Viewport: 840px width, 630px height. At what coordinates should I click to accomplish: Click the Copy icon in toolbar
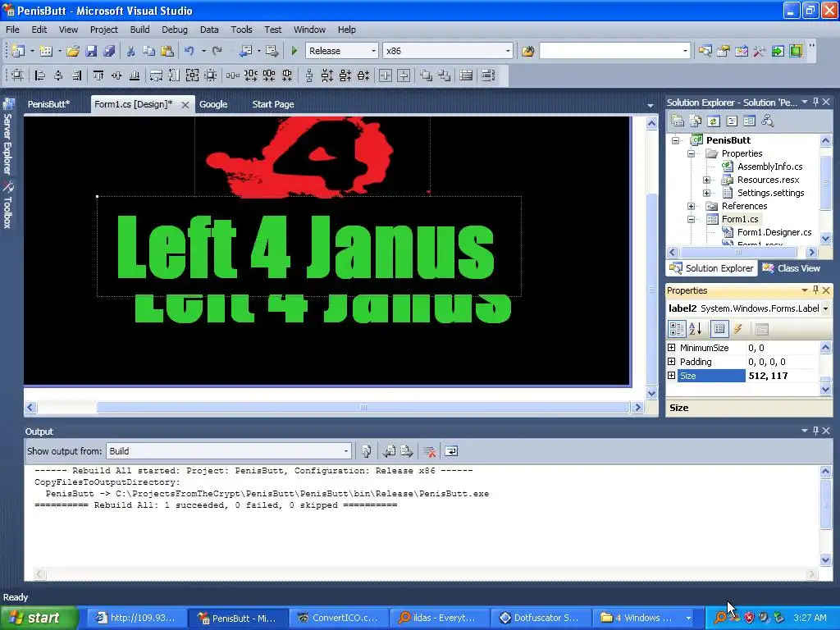click(x=149, y=51)
